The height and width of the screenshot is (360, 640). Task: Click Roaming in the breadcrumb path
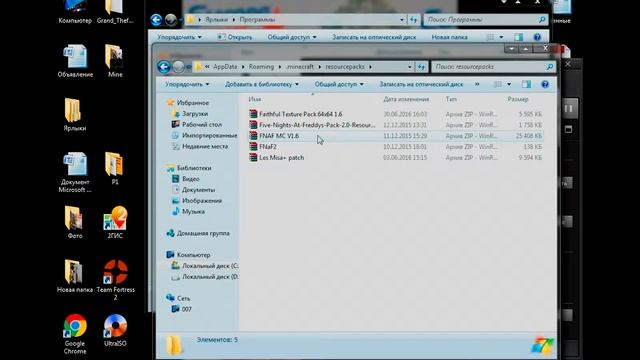coord(261,67)
